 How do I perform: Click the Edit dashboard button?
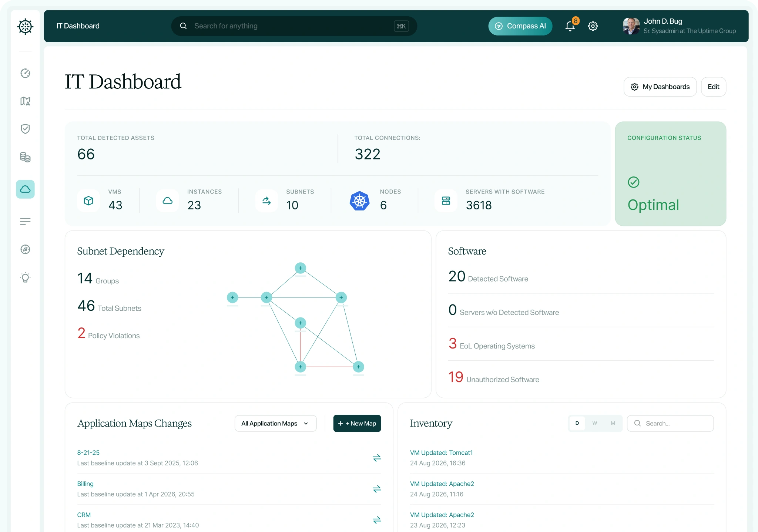(x=713, y=87)
